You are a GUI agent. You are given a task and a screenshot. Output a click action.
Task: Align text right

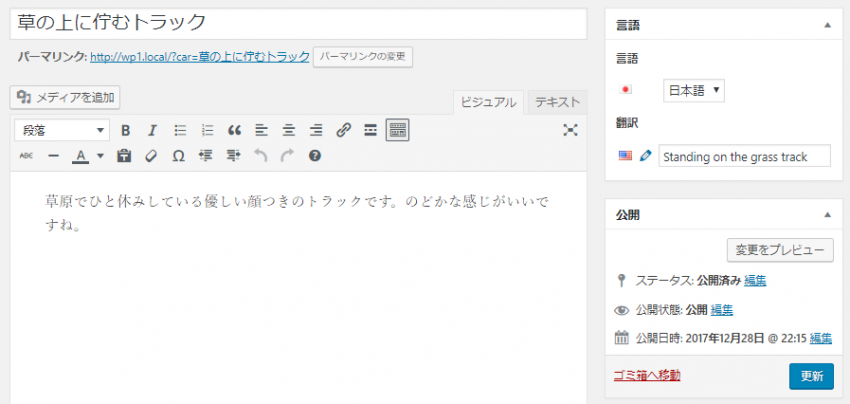click(316, 130)
